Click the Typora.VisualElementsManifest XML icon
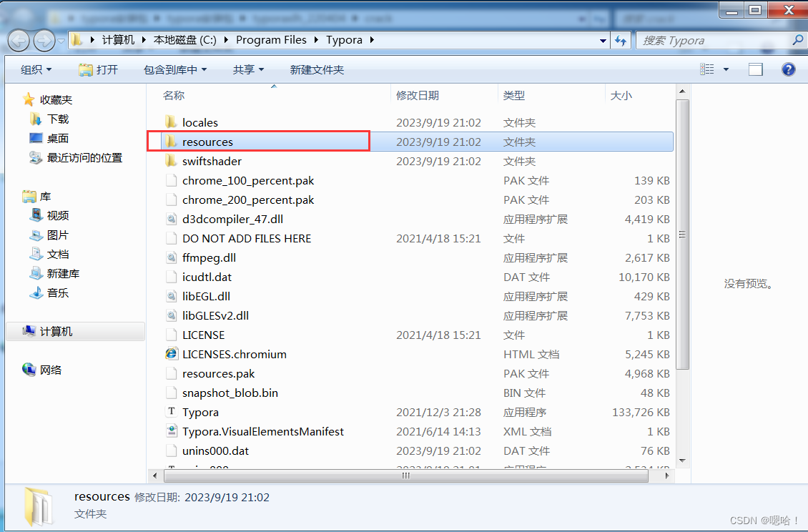The width and height of the screenshot is (808, 532). point(171,431)
